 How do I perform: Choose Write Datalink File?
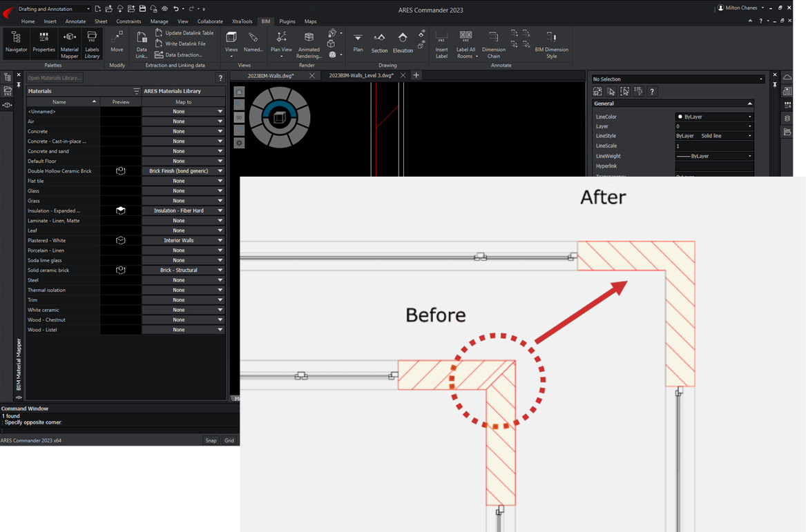point(180,43)
